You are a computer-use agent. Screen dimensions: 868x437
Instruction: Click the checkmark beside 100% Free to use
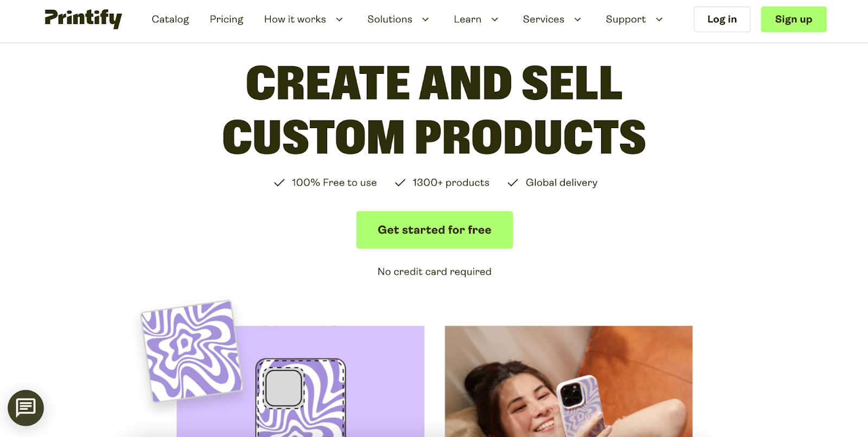click(279, 183)
